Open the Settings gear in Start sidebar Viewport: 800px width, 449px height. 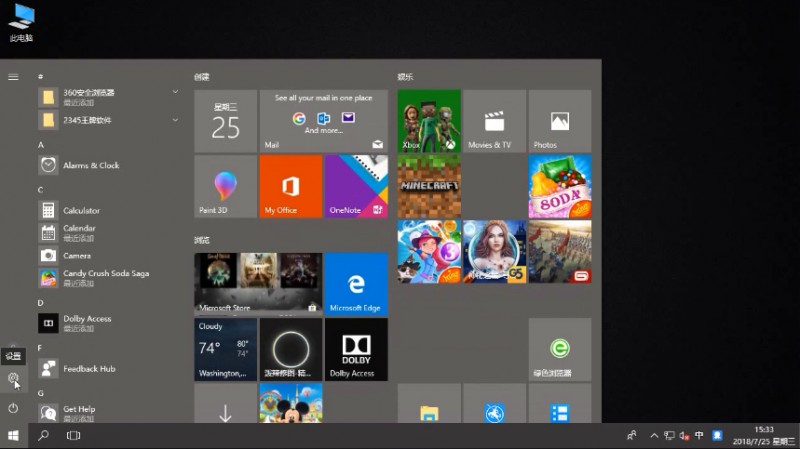pyautogui.click(x=13, y=379)
